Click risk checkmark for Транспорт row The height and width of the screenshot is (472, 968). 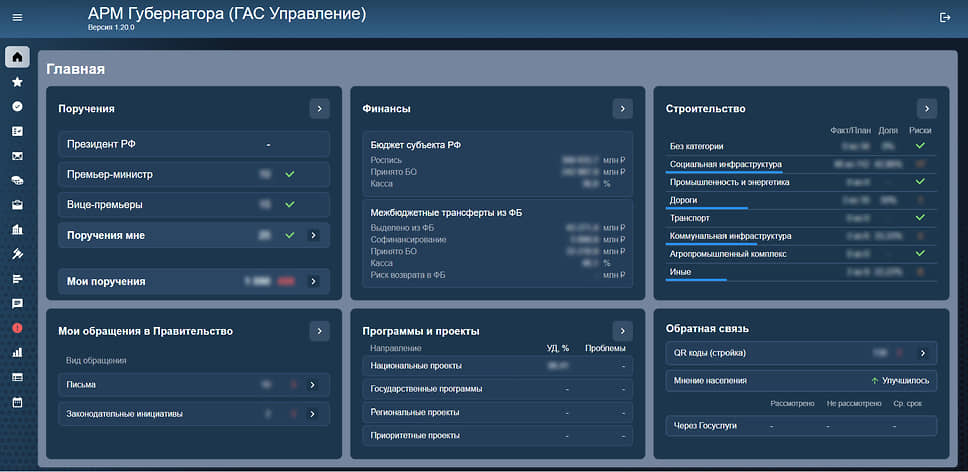(x=920, y=218)
